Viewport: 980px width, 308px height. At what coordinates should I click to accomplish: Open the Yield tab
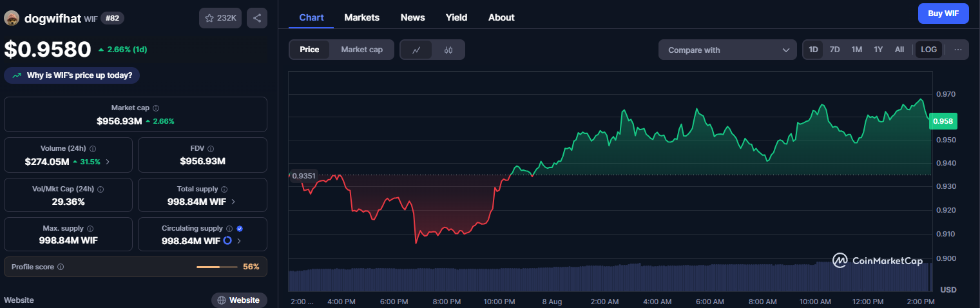[x=457, y=17]
